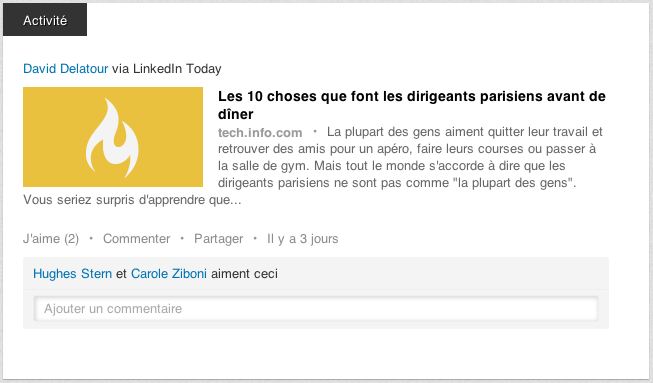Like the post with J'aime
Image resolution: width=653 pixels, height=383 pixels.
tap(41, 239)
